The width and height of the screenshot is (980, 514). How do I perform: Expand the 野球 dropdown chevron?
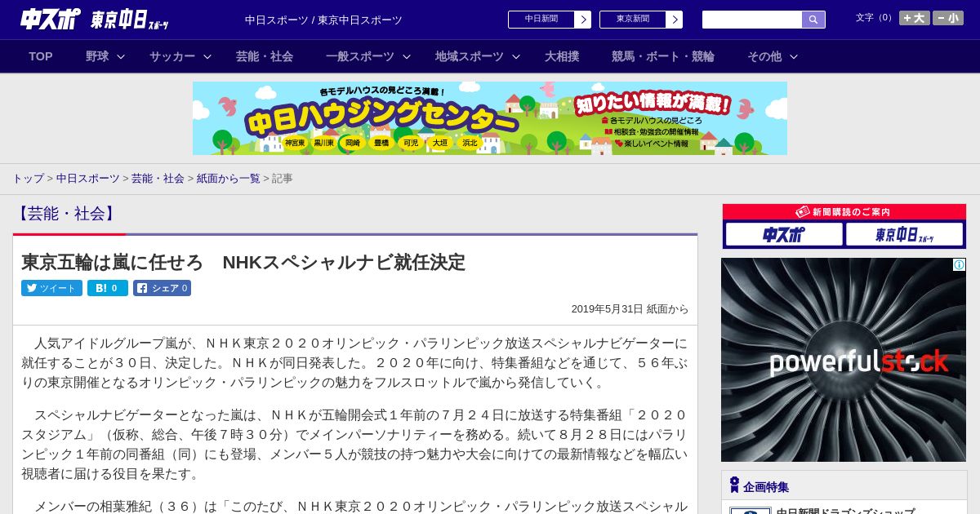121,56
